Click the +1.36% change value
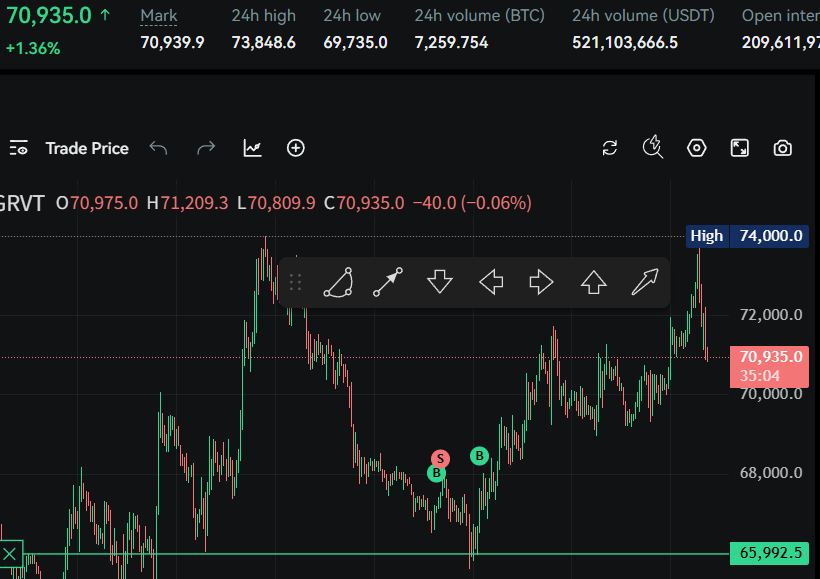This screenshot has width=820, height=579. coord(33,49)
